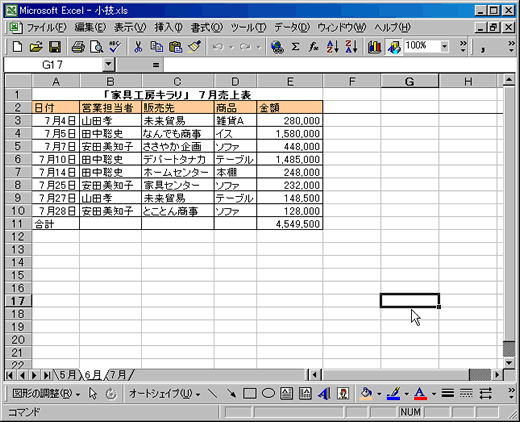Select the Format Painter brush icon
The width and height of the screenshot is (520, 422).
[x=194, y=47]
